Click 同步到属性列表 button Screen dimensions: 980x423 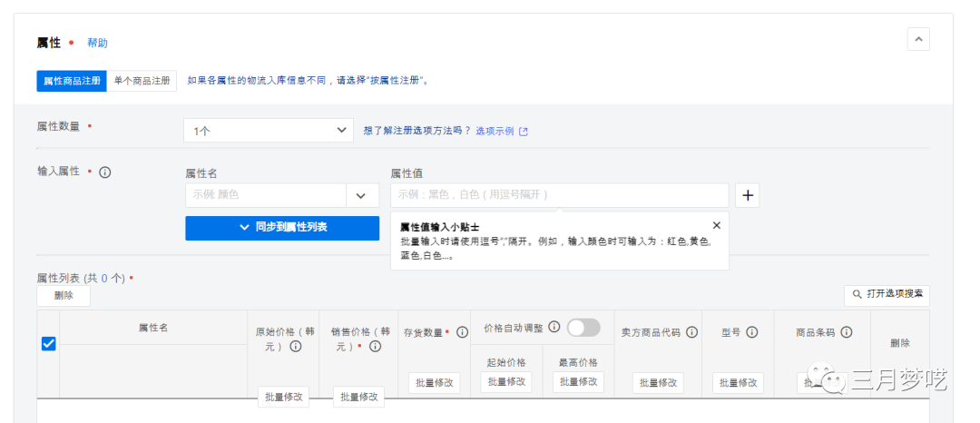click(282, 228)
